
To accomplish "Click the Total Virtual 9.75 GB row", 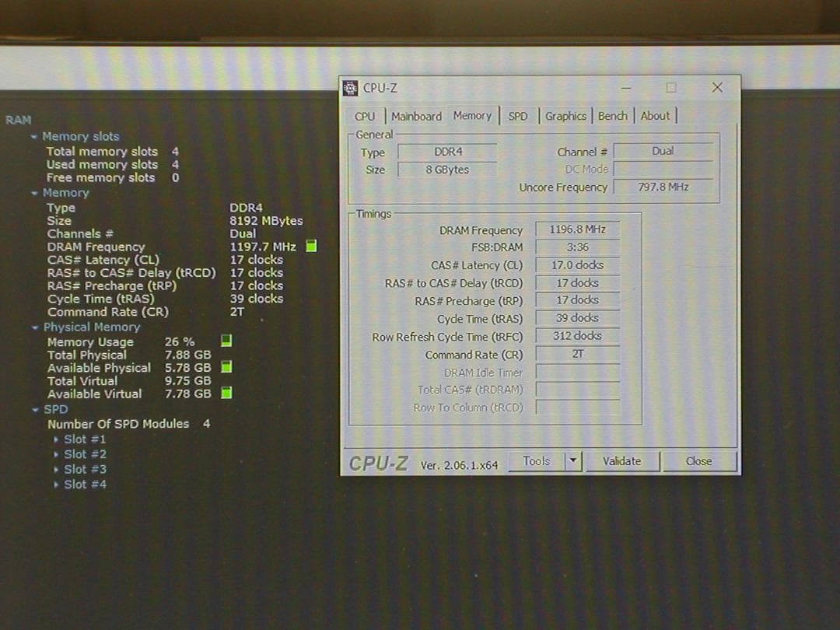I will click(x=129, y=381).
